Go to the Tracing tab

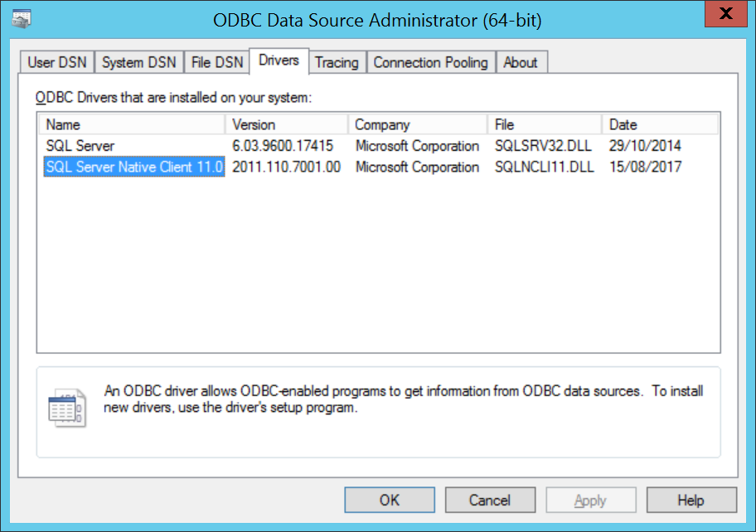click(337, 62)
